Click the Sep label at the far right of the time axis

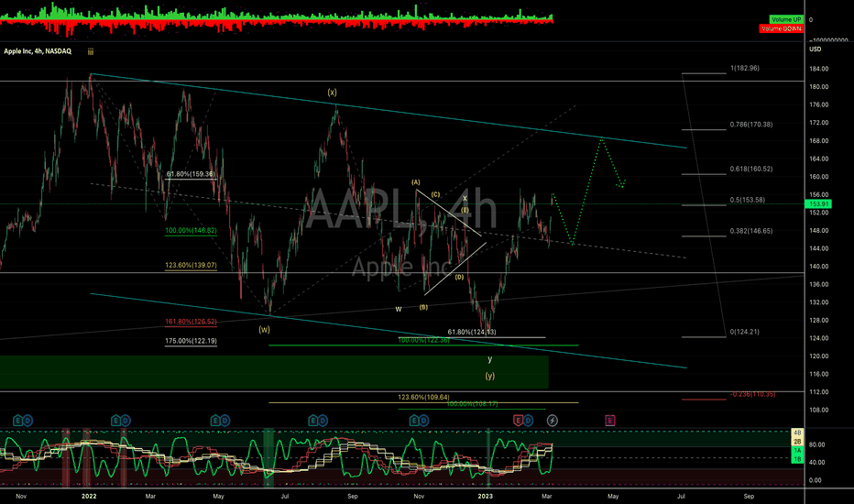749,496
